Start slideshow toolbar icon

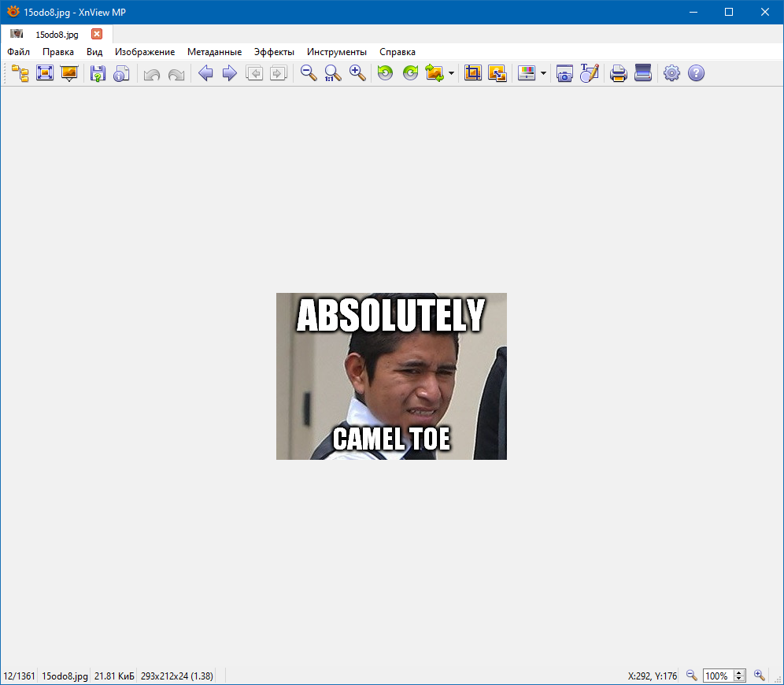[69, 73]
